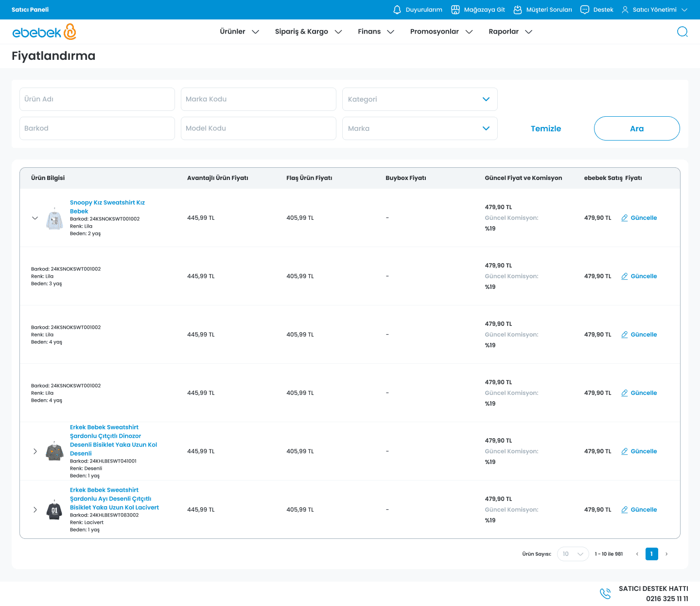
Task: Expand the Ayı Desenli Lacivert sweatshirt row
Action: click(x=35, y=510)
